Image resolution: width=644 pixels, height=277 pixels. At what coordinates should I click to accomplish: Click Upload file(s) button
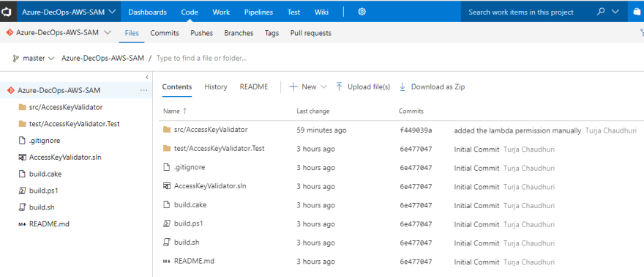(363, 86)
